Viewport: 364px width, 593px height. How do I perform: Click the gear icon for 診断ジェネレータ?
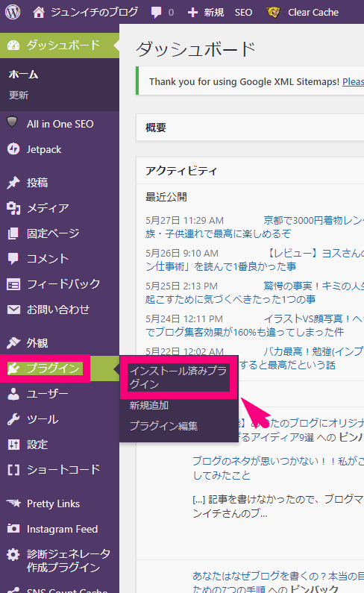(x=13, y=554)
